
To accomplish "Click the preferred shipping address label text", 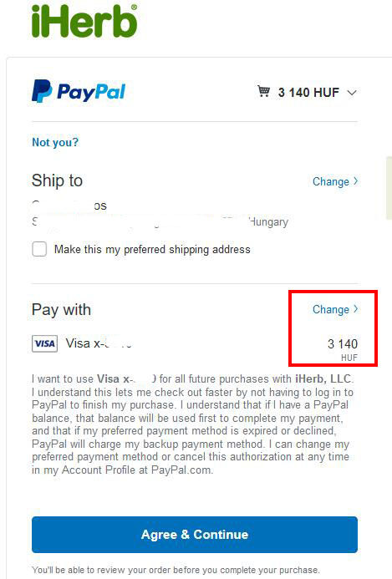I will [x=152, y=250].
